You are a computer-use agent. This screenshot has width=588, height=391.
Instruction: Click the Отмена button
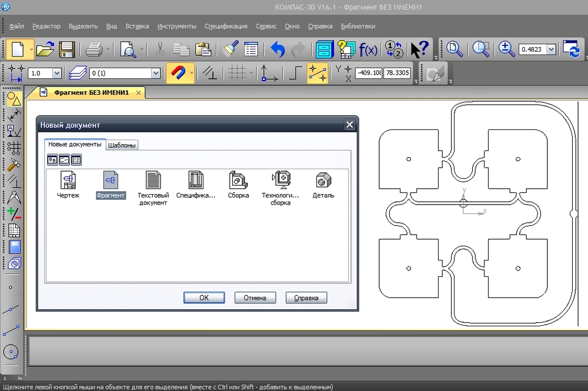pos(255,298)
